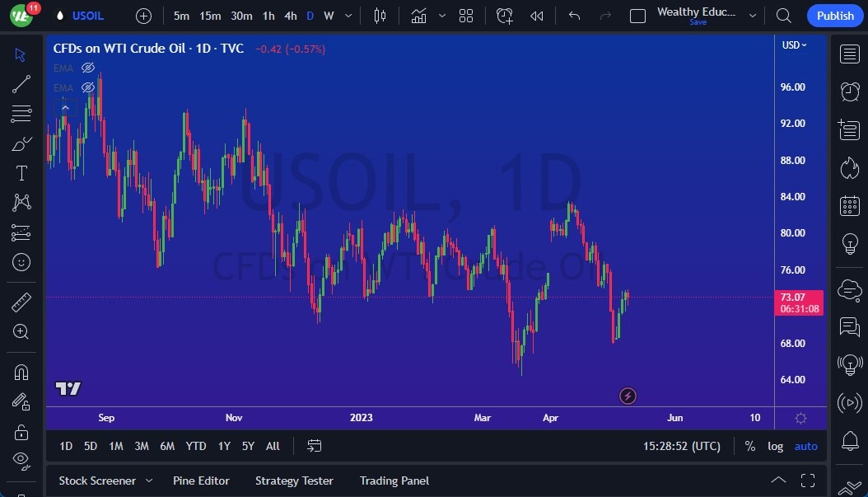Open the Replay rewind button
The image size is (868, 497).
537,16
